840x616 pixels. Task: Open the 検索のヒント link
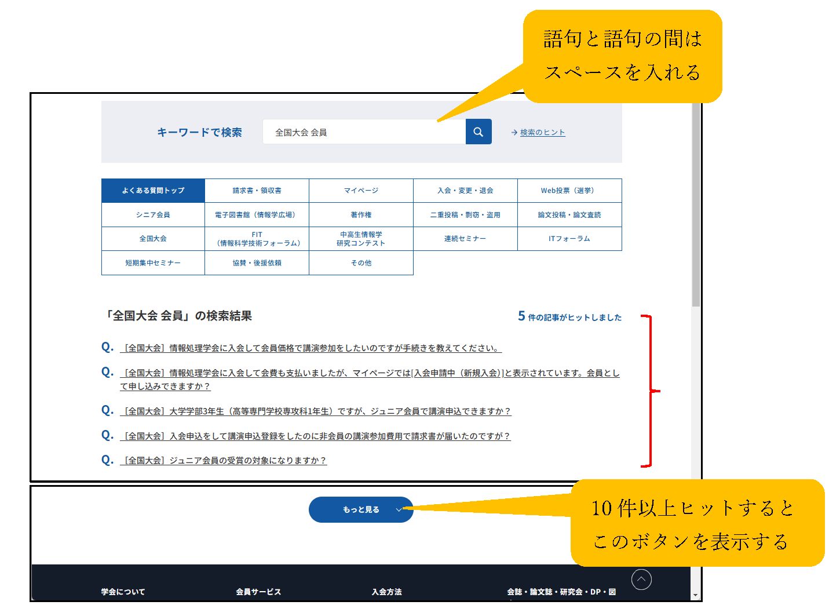tap(542, 133)
